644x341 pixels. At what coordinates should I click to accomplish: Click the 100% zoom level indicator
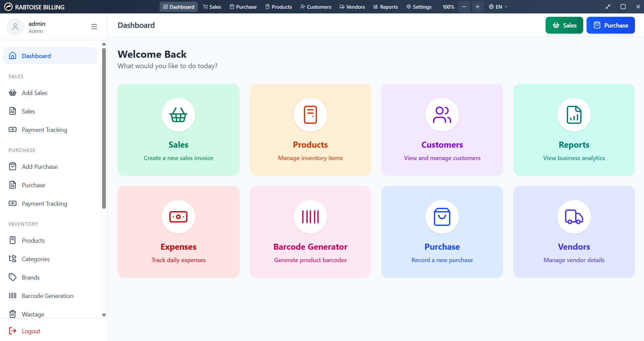point(448,7)
